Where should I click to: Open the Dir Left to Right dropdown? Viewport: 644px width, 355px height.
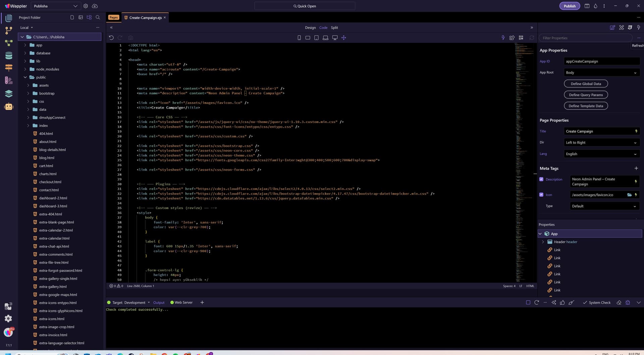coord(602,143)
